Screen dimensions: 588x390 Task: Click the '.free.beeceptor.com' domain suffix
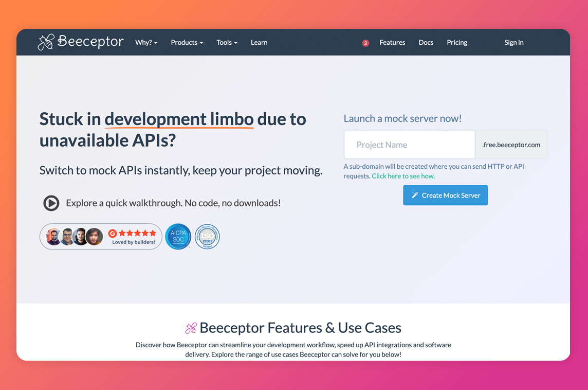pyautogui.click(x=511, y=145)
